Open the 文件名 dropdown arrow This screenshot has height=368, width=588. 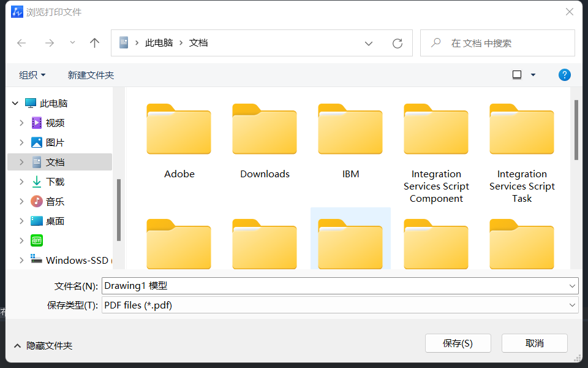(572, 286)
